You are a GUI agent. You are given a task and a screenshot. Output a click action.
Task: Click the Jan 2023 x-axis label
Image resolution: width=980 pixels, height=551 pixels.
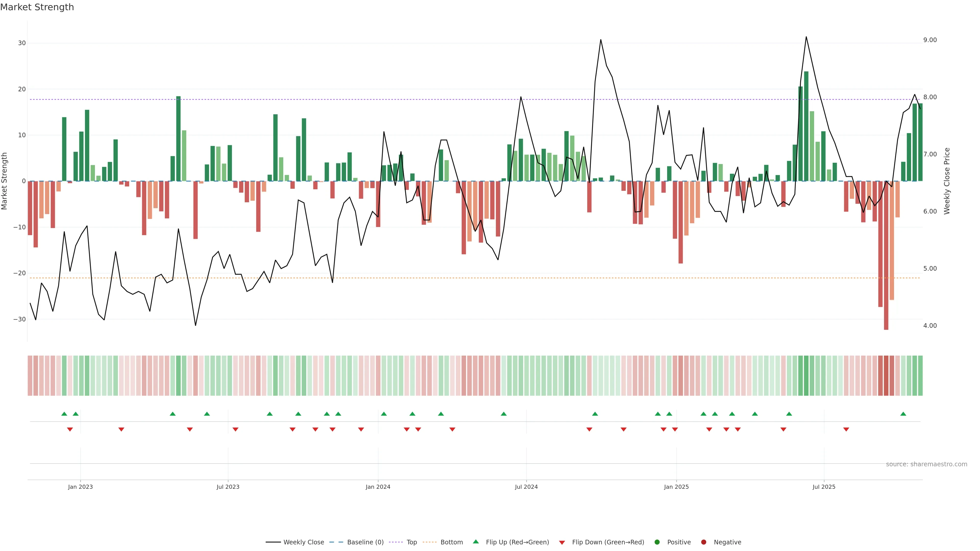pos(80,487)
